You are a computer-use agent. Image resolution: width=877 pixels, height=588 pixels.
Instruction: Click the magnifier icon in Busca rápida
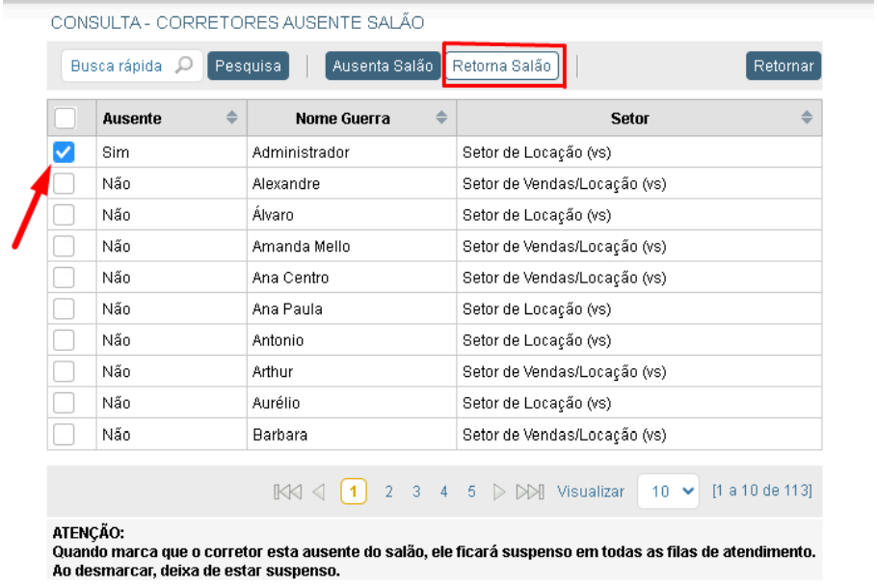185,67
